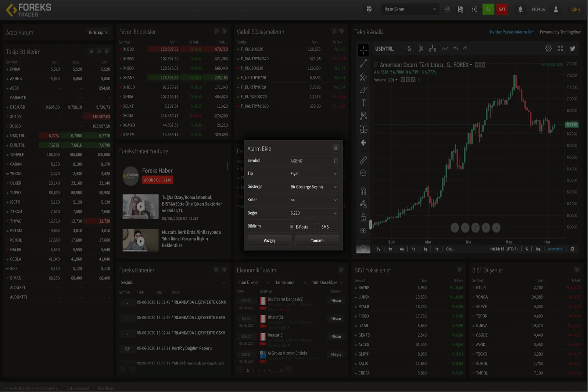The image size is (588, 392).
Task: Enable the SMS notification checkbox
Action: 317,227
